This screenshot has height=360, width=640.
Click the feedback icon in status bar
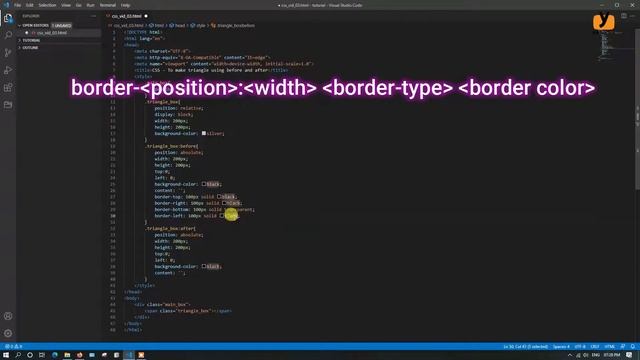pyautogui.click(x=622, y=347)
